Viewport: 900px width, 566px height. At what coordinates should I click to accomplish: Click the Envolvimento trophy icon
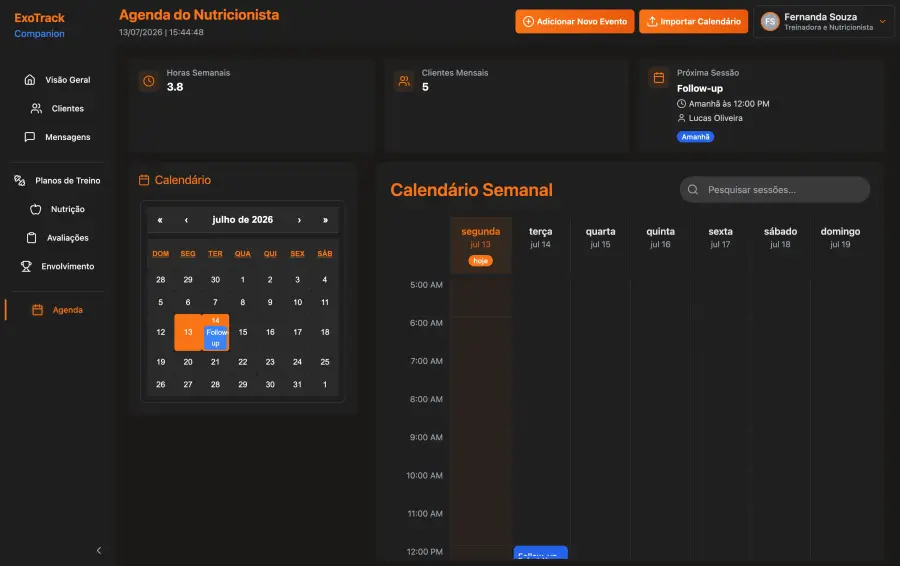click(26, 266)
